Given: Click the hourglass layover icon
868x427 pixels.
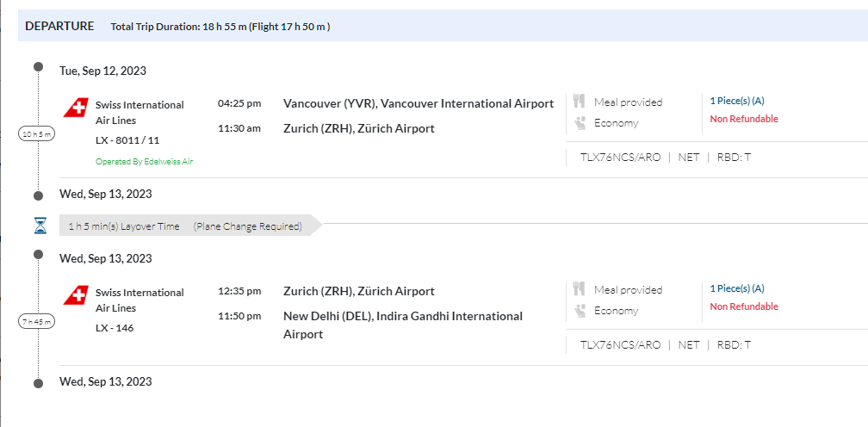Looking at the screenshot, I should [40, 226].
